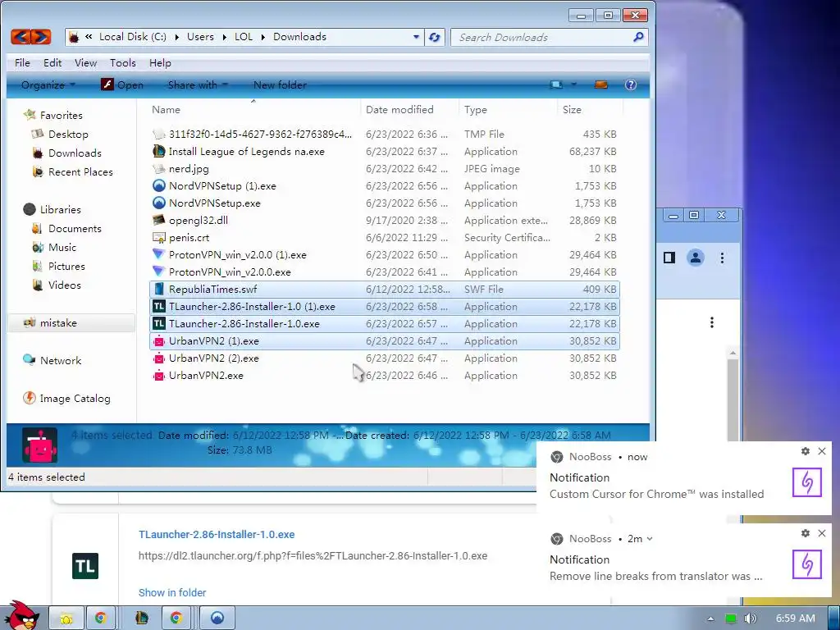Dismiss the Custom Cursor installed notification
The height and width of the screenshot is (630, 840).
[822, 451]
